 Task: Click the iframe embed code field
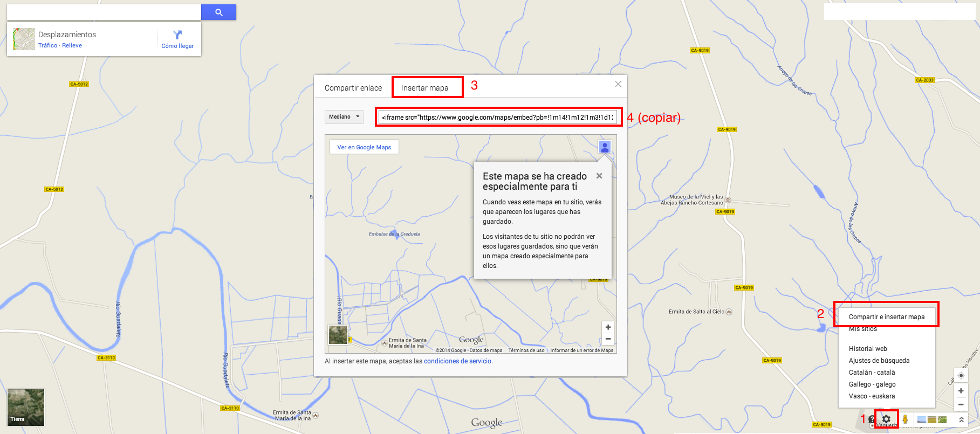coord(497,117)
